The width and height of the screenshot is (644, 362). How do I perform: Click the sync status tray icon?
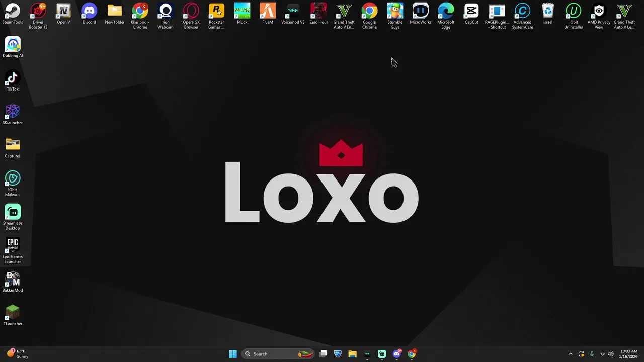[x=581, y=354]
